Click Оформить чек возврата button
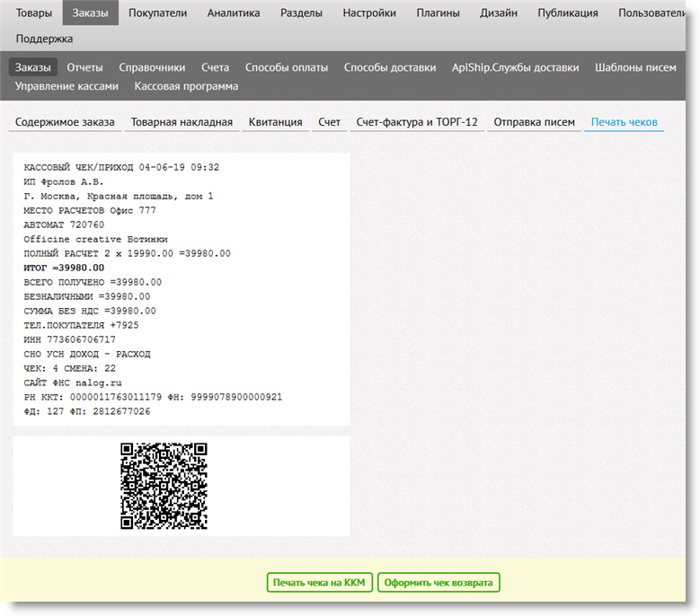The height and width of the screenshot is (616, 700). click(x=439, y=583)
